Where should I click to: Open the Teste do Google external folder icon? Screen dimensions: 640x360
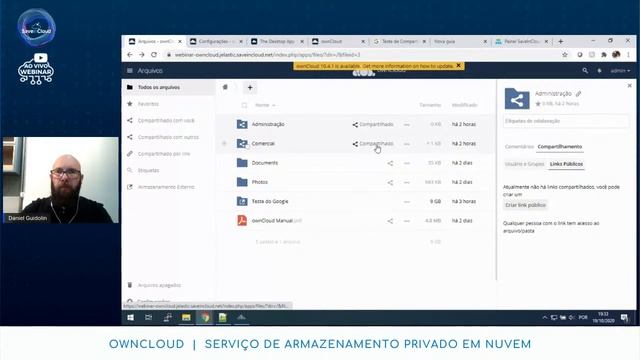tap(242, 201)
